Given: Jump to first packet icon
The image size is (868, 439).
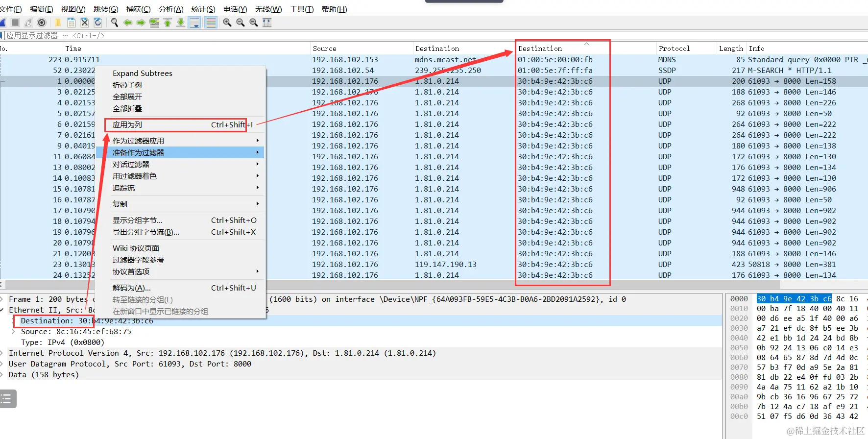Looking at the screenshot, I should click(x=168, y=23).
